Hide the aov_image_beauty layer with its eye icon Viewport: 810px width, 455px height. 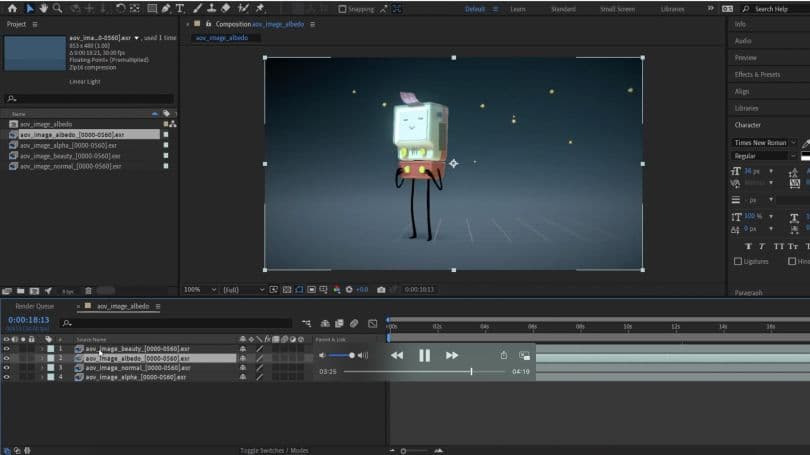(x=7, y=348)
